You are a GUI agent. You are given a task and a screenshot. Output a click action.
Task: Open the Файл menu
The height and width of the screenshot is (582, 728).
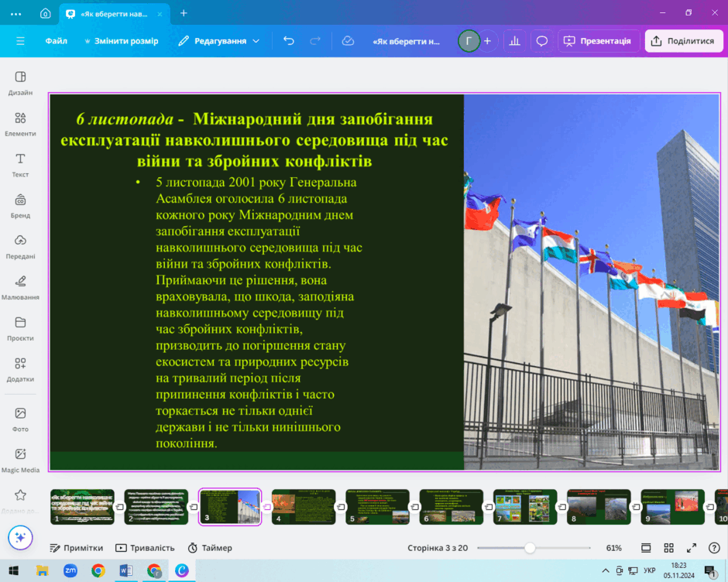click(x=57, y=41)
